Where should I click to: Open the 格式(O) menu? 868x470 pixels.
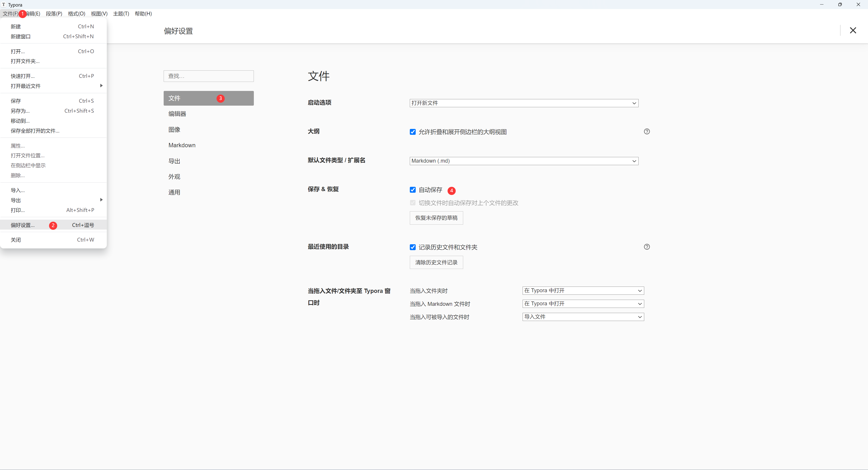[76, 14]
